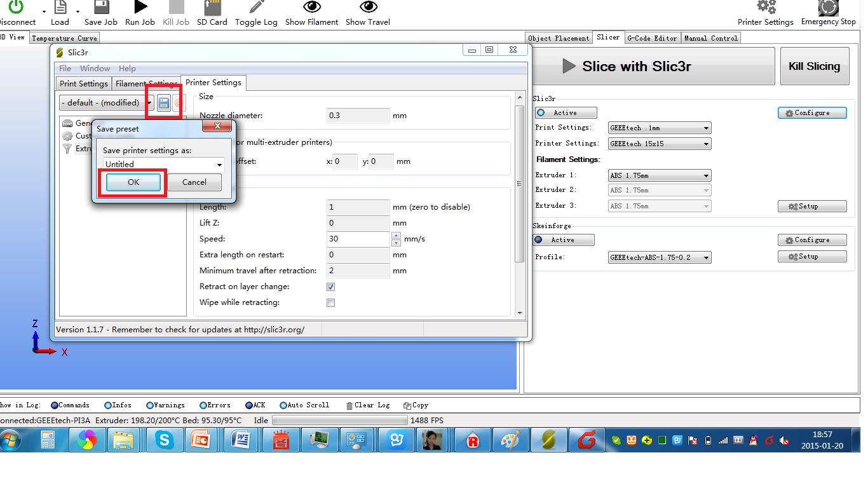Open the default (modified) preset dropdown
The width and height of the screenshot is (868, 488).
coord(107,103)
